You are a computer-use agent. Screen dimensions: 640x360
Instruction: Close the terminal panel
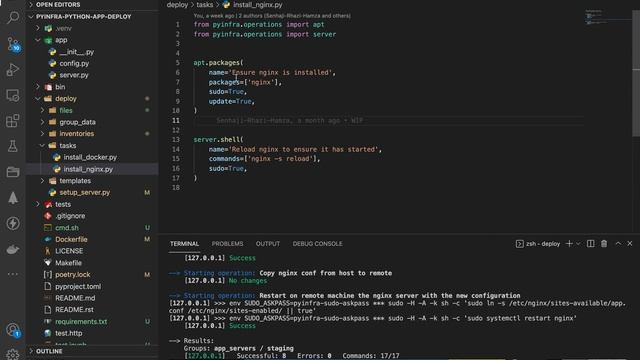coord(630,243)
